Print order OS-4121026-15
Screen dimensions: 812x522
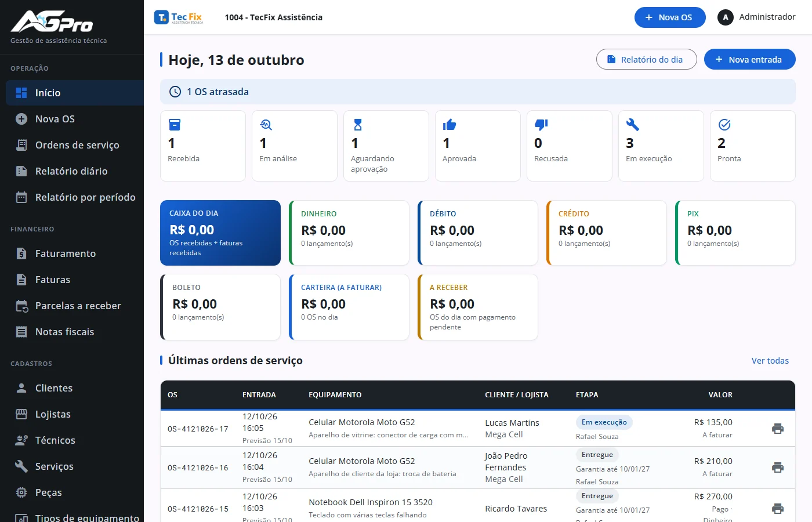(x=778, y=509)
